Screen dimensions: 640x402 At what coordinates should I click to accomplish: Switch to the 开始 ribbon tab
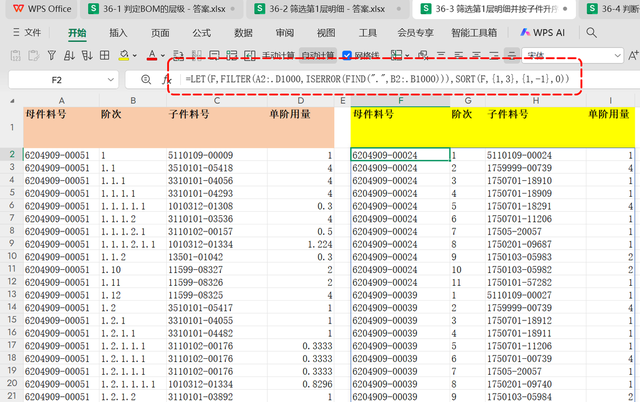[x=77, y=33]
